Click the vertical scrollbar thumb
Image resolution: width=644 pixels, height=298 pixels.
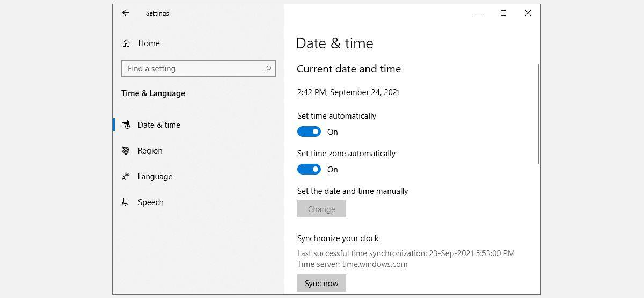tap(538, 114)
